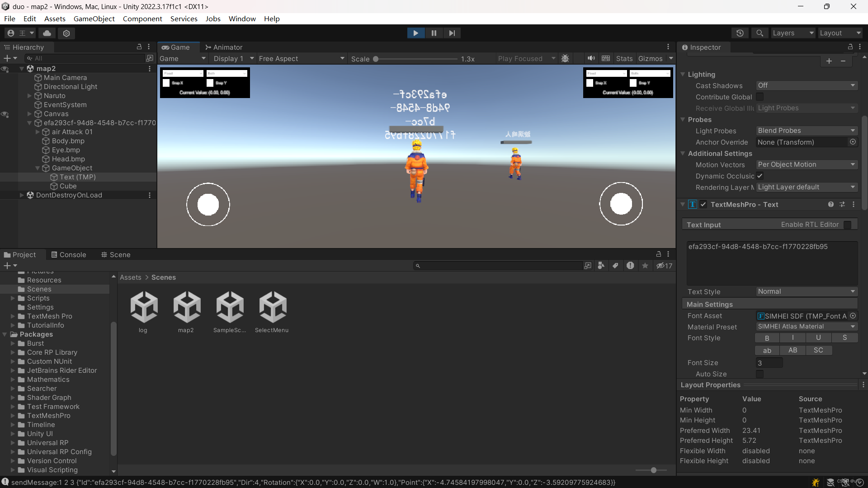Open Unity Cloud services icon
Image resolution: width=868 pixels, height=488 pixels.
coord(47,33)
